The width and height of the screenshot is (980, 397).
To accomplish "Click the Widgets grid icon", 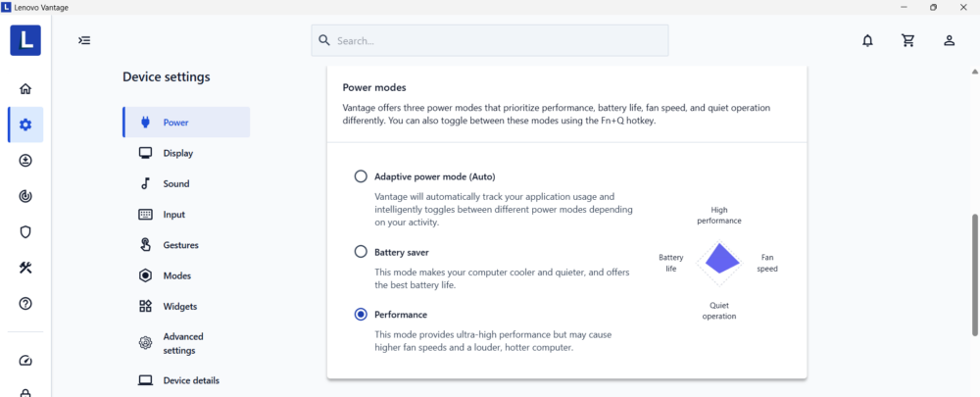I will point(145,307).
